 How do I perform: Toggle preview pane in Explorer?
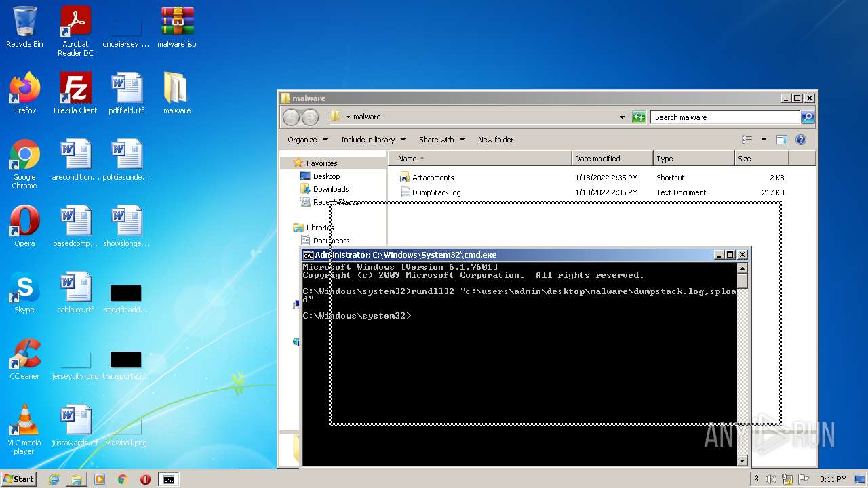tap(781, 140)
